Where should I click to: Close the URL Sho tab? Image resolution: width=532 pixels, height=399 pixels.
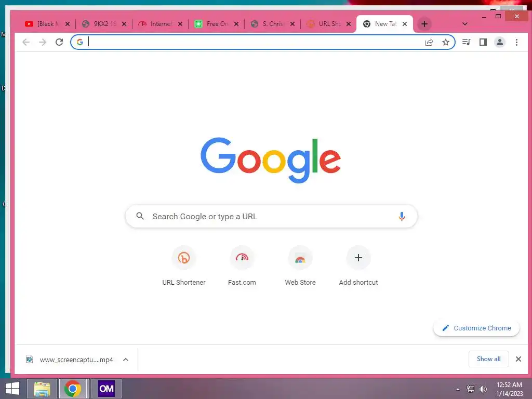click(349, 24)
